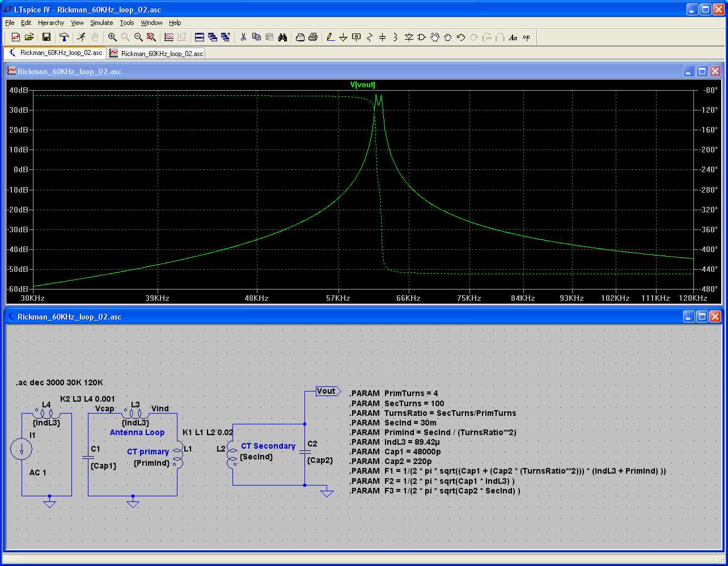
Task: Save the schematic with the floppy disk icon
Action: pos(46,37)
